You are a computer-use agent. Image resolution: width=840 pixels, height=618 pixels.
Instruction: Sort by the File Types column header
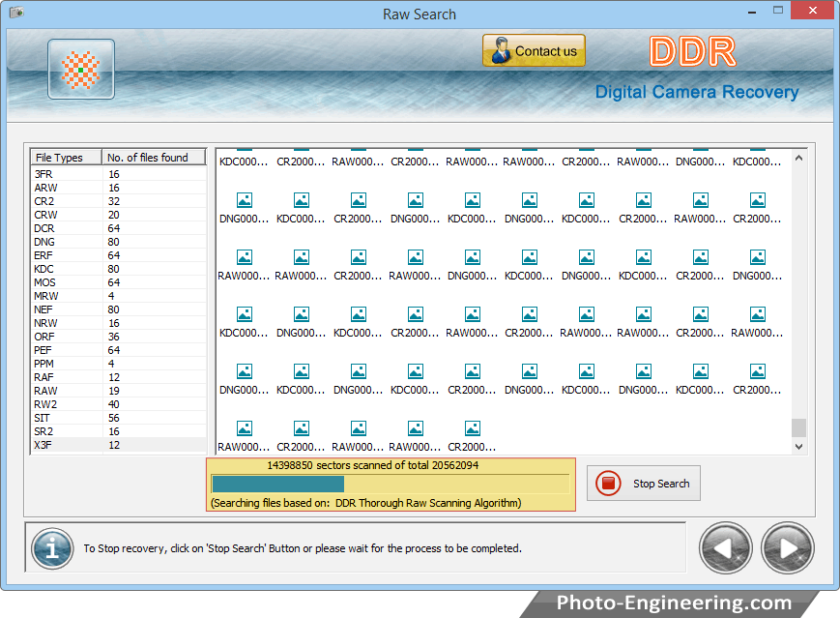(x=66, y=157)
